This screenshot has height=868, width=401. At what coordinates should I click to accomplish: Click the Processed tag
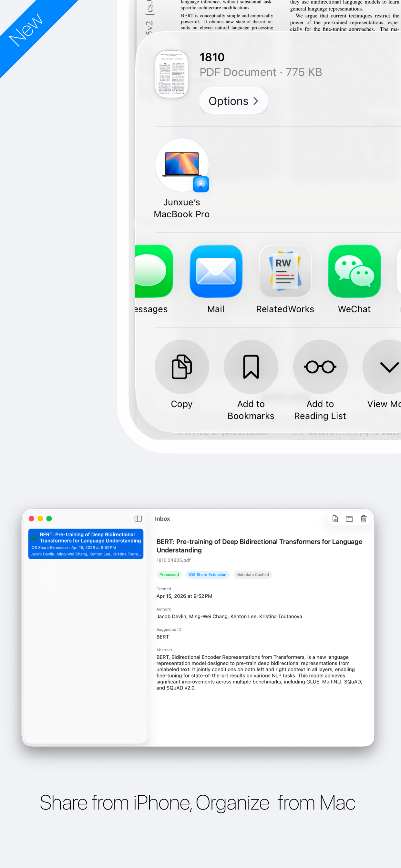tap(169, 574)
